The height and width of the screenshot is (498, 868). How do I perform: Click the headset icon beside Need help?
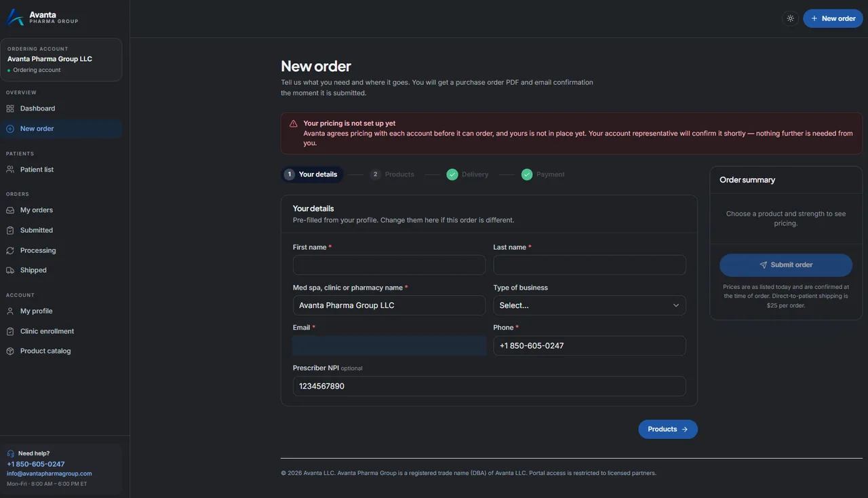click(11, 453)
